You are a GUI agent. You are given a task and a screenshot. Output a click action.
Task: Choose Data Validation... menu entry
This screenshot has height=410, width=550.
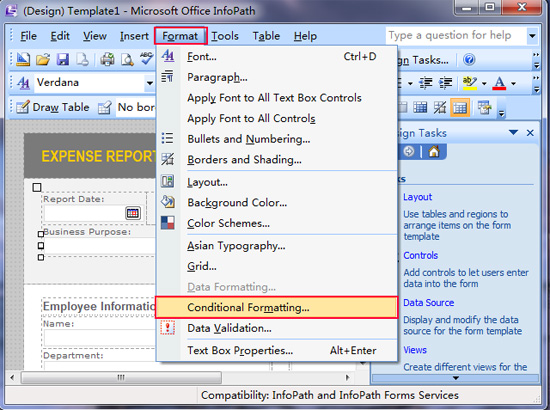[x=276, y=328]
